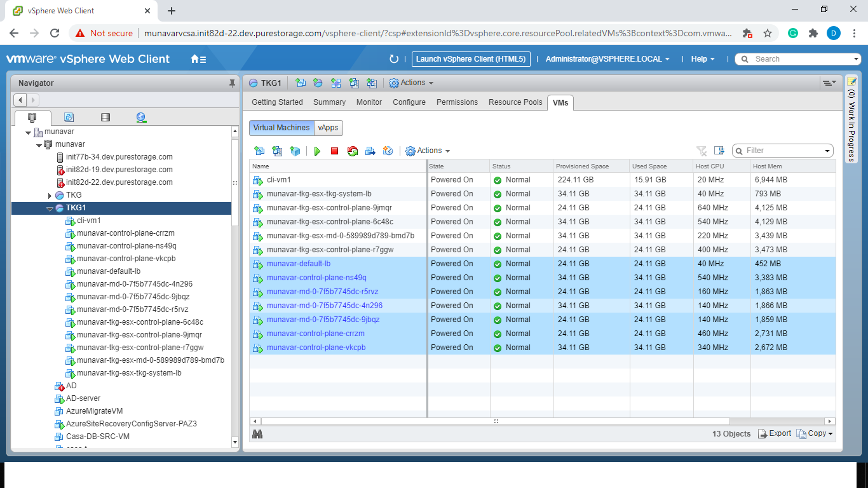This screenshot has width=868, height=488.
Task: Select the Virtual Machines toggle button
Action: (x=281, y=128)
